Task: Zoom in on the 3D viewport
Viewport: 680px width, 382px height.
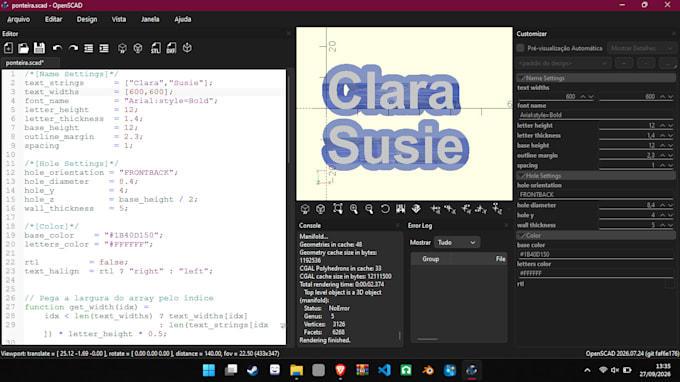Action: click(x=353, y=209)
